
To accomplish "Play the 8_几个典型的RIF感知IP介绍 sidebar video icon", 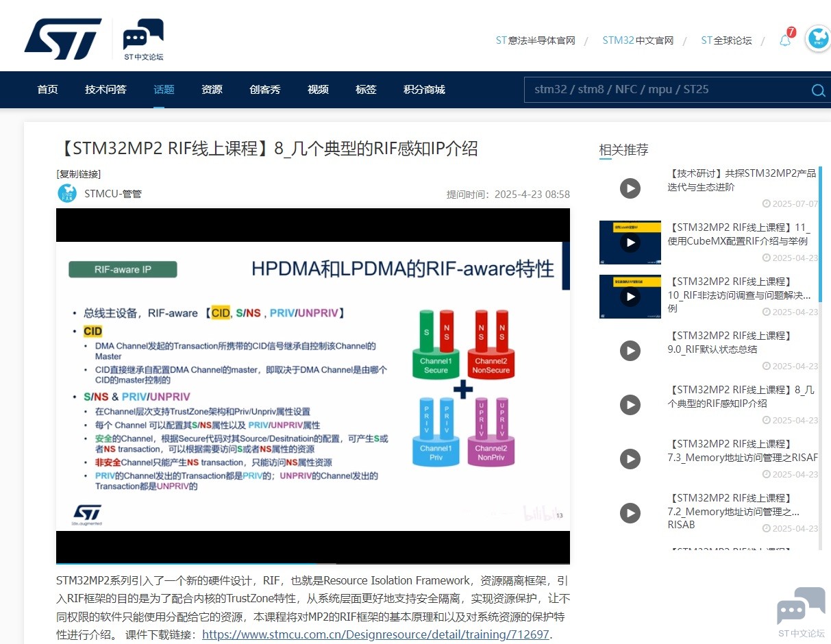I will 630,405.
